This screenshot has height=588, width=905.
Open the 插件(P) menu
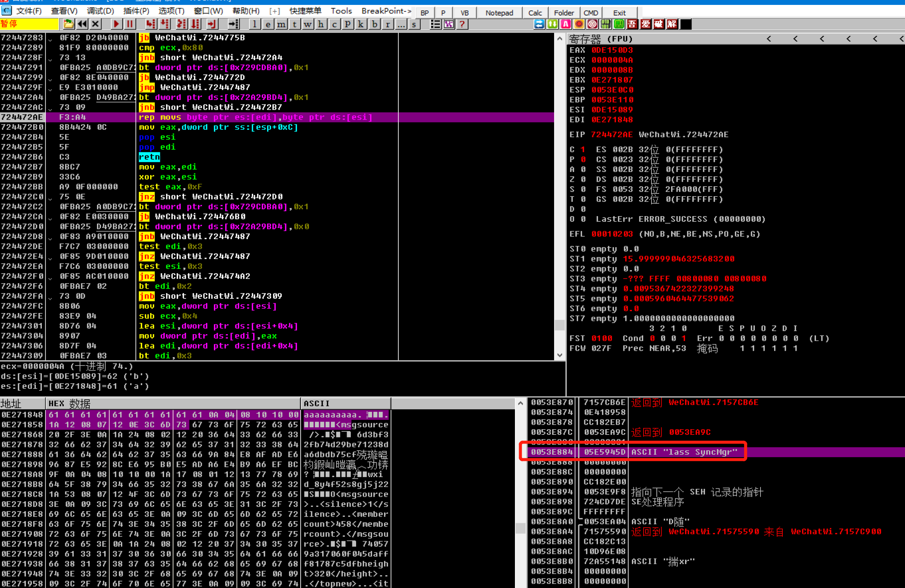point(136,11)
